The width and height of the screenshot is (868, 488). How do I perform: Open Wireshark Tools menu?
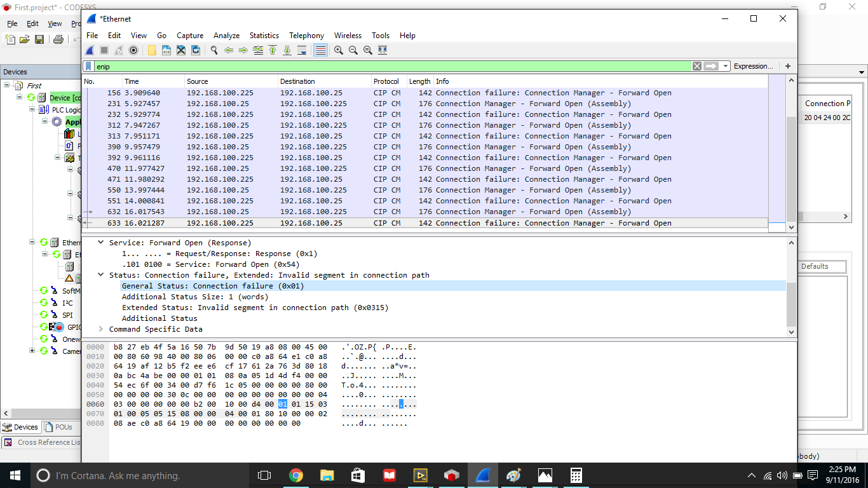click(x=381, y=36)
